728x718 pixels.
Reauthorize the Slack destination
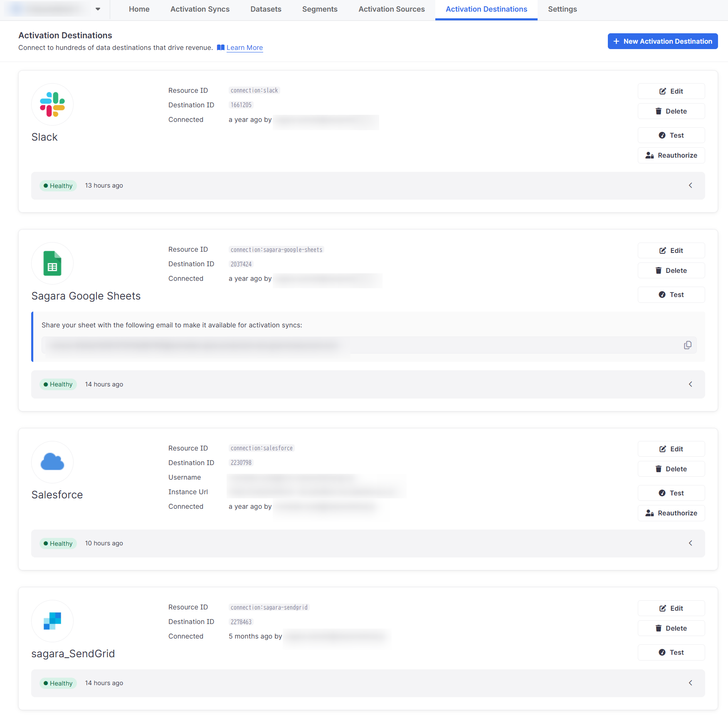671,155
